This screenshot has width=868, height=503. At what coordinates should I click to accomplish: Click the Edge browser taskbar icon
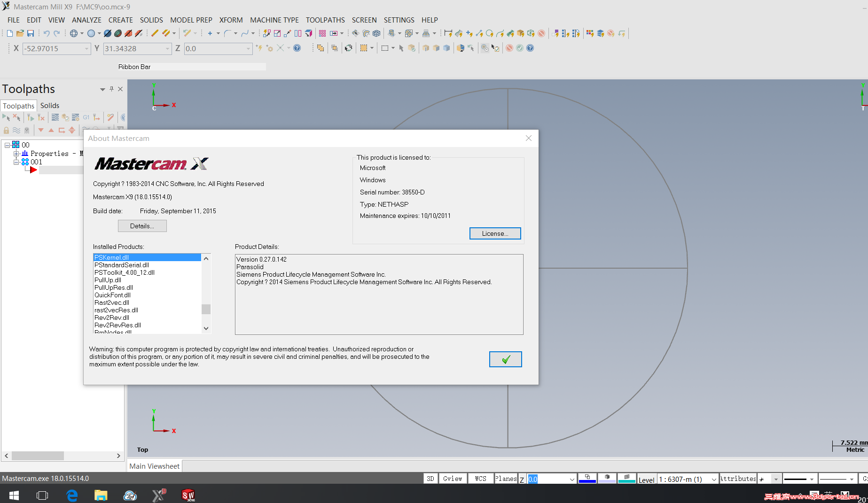(x=72, y=495)
